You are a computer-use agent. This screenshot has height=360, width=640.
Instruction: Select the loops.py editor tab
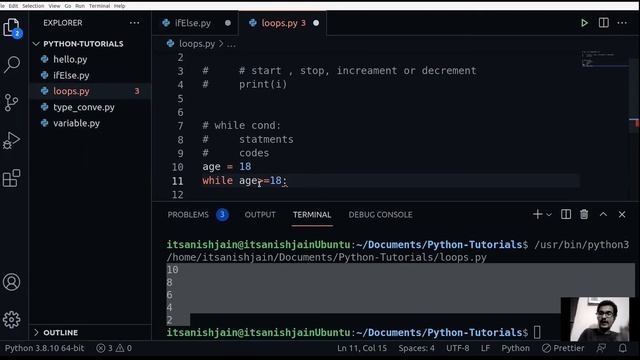click(283, 23)
